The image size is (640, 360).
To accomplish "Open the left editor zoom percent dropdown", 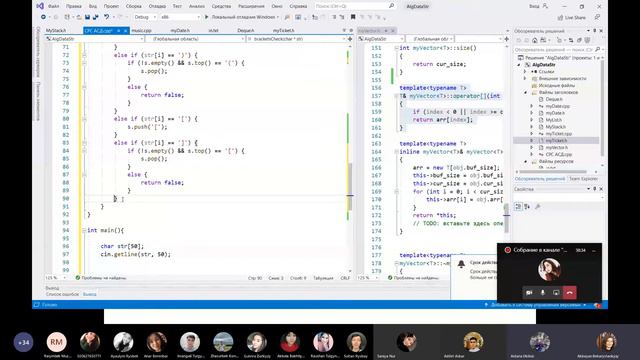I will pyautogui.click(x=56, y=278).
